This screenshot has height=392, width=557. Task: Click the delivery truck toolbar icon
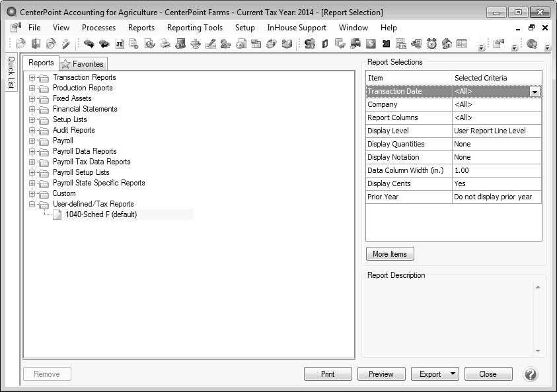355,44
